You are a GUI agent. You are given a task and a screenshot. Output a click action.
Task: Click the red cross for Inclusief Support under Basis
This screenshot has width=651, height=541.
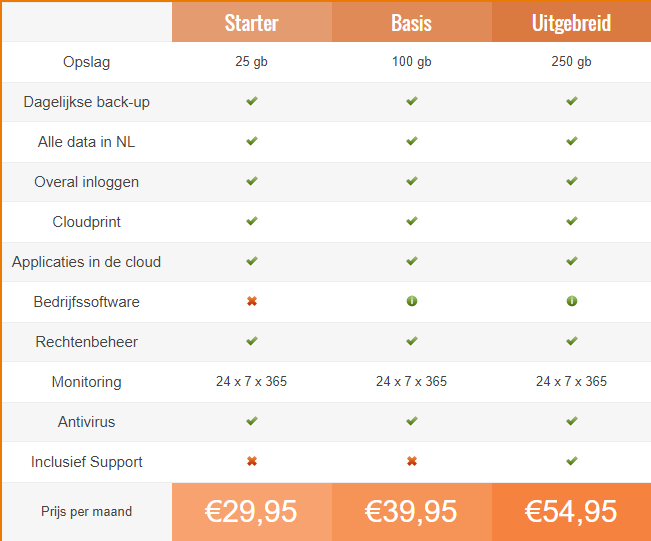pos(412,461)
